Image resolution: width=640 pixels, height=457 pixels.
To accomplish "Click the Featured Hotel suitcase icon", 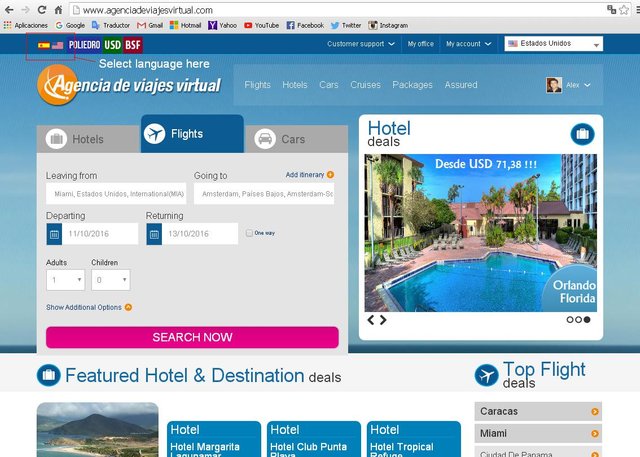I will 49,375.
